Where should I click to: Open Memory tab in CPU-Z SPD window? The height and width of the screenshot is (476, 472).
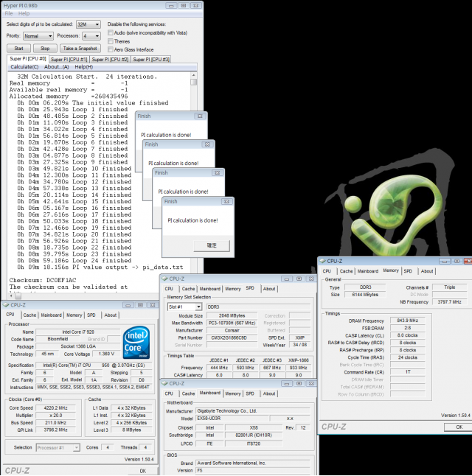coord(233,289)
